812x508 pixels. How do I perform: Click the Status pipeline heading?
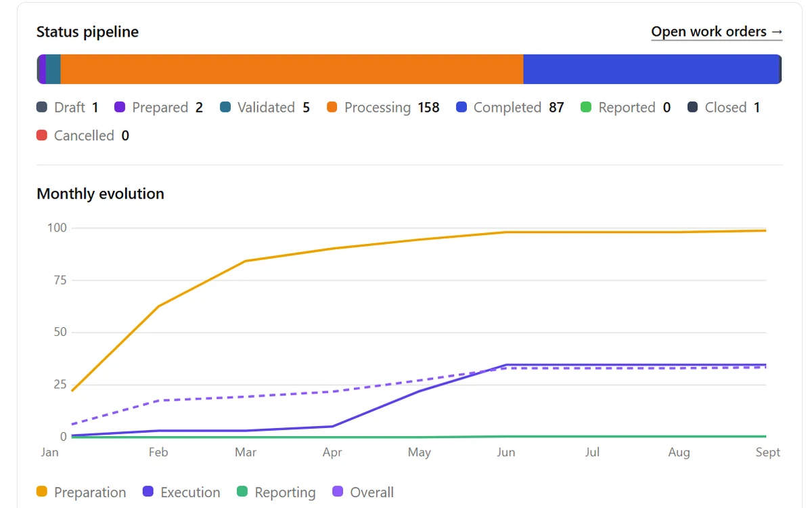87,32
